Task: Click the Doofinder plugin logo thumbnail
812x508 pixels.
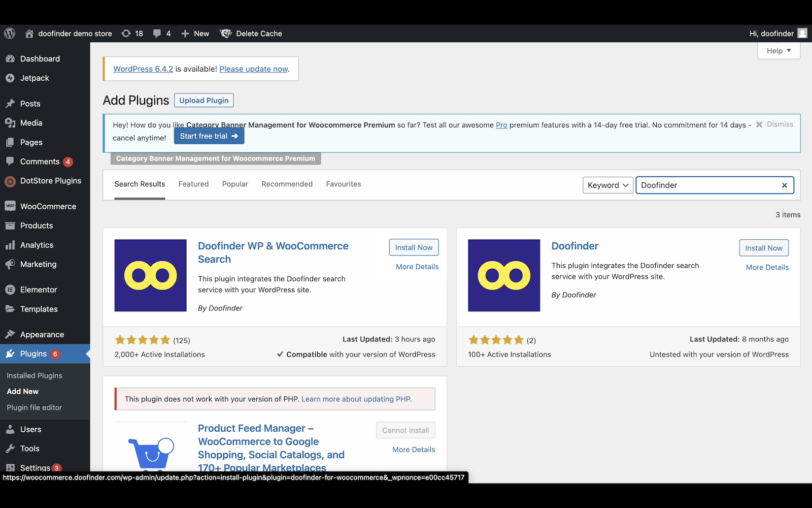Action: (504, 275)
